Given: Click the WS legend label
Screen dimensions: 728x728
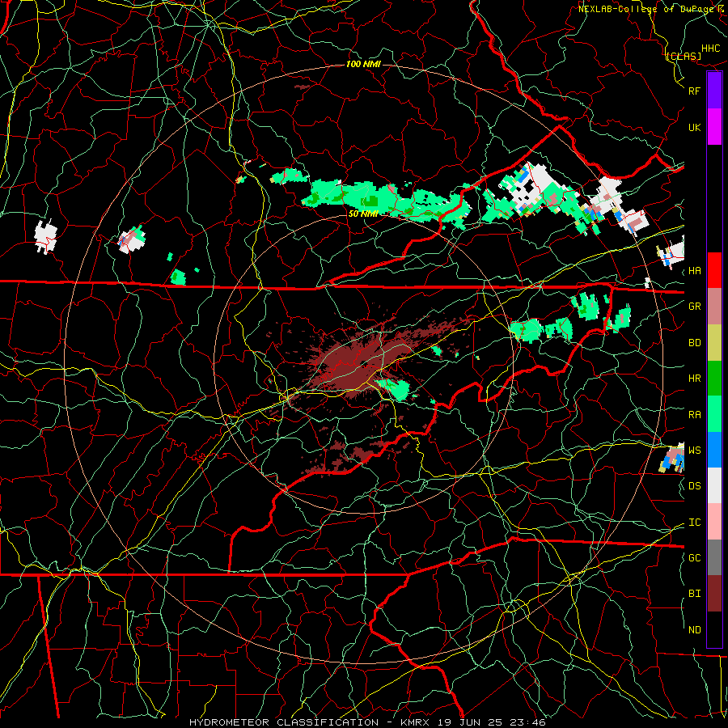Looking at the screenshot, I should click(x=695, y=451).
